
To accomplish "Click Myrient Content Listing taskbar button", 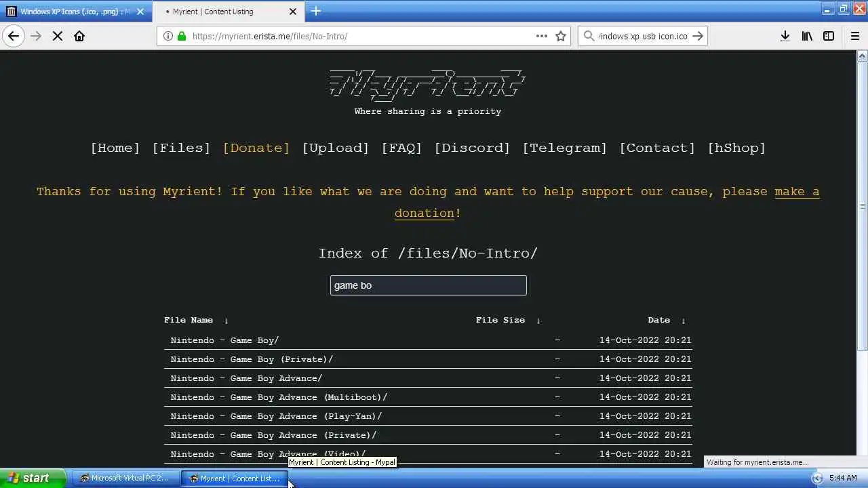I will tap(235, 478).
